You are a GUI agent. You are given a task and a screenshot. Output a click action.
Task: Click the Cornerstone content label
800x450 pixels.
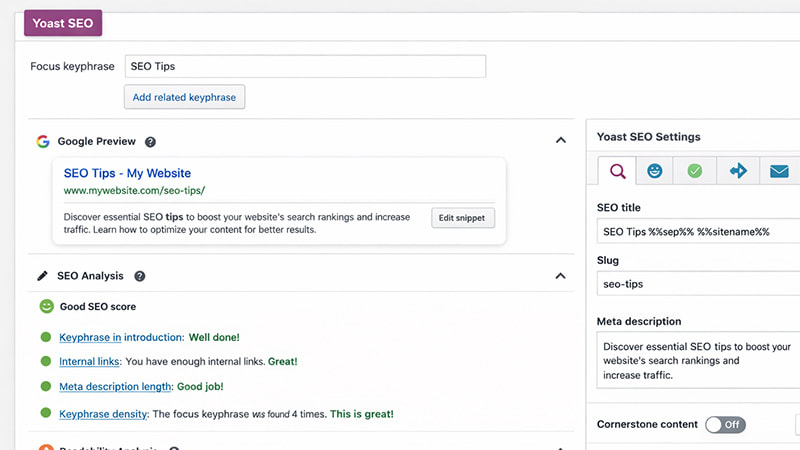(647, 424)
